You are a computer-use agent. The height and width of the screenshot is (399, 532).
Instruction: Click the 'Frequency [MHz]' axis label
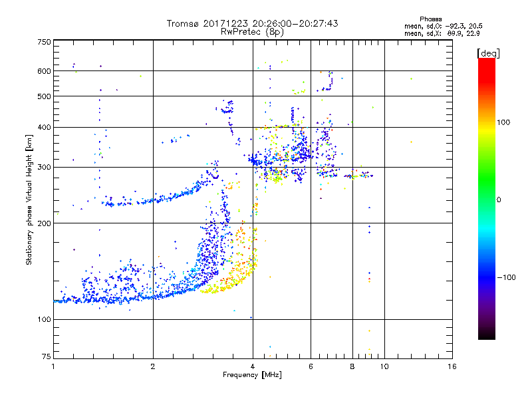click(x=252, y=375)
